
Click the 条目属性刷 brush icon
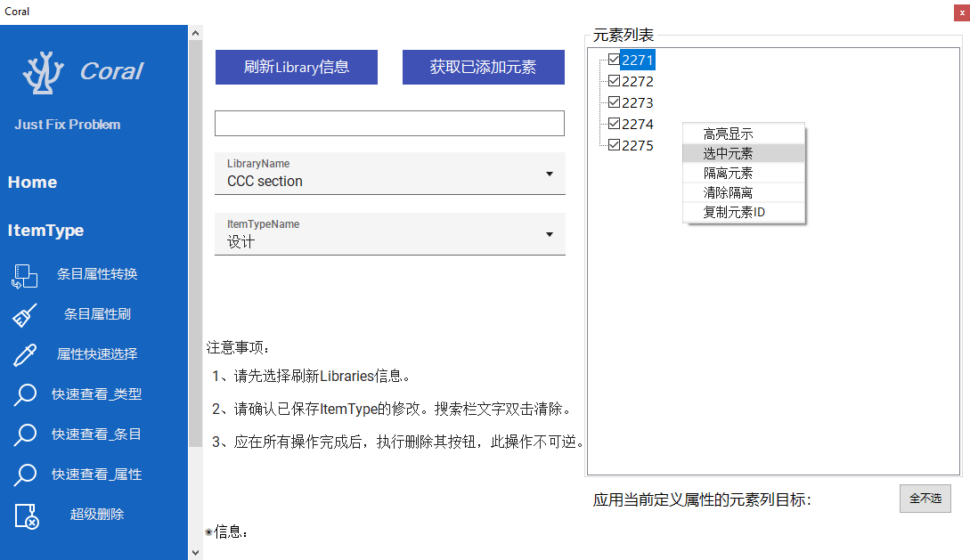[x=25, y=315]
